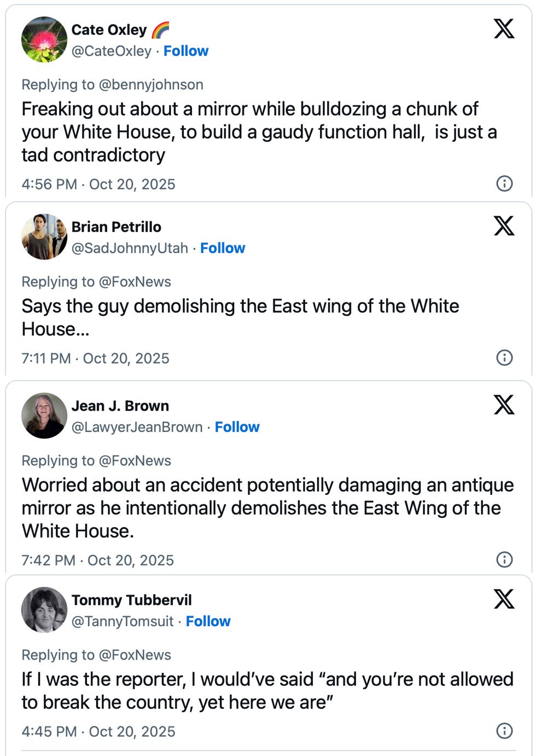Click the X logo on Cate Oxley's tweet
This screenshot has height=756, width=536.
point(504,28)
